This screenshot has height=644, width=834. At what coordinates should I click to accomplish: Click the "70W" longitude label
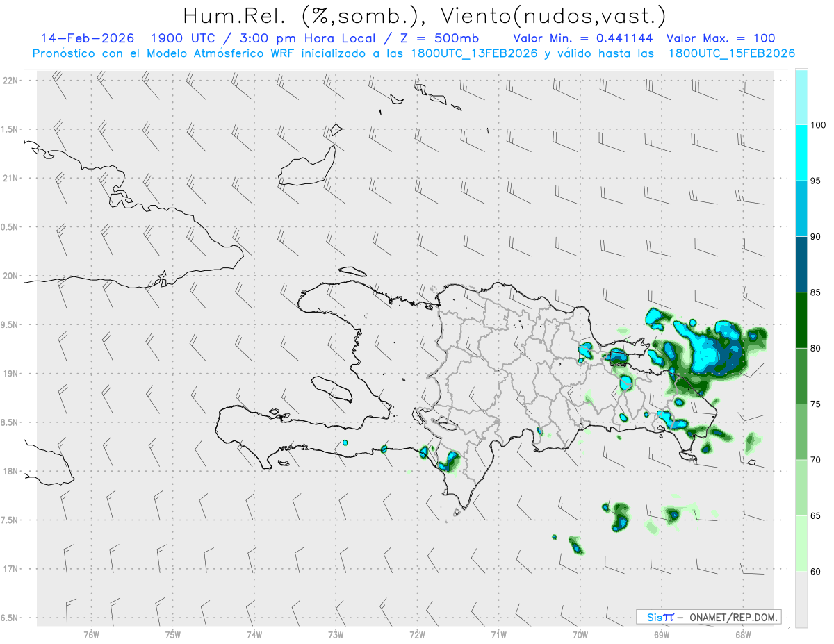[580, 634]
